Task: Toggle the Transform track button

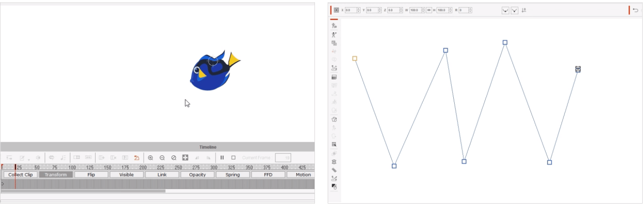Action: [56, 174]
